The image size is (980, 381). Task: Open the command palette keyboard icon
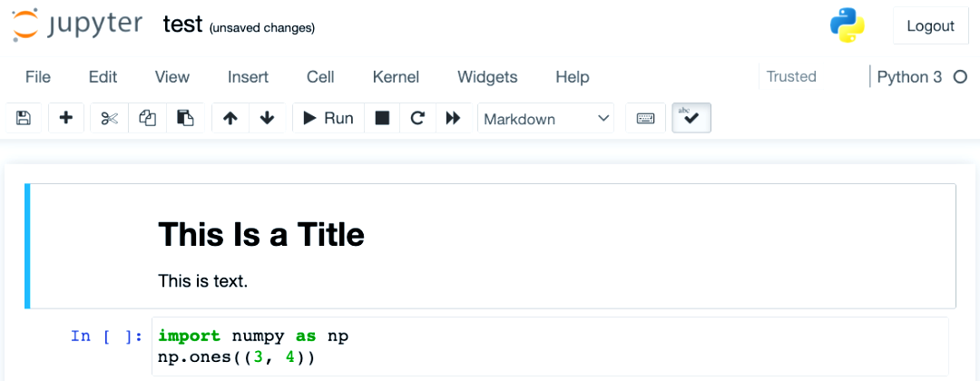point(646,118)
